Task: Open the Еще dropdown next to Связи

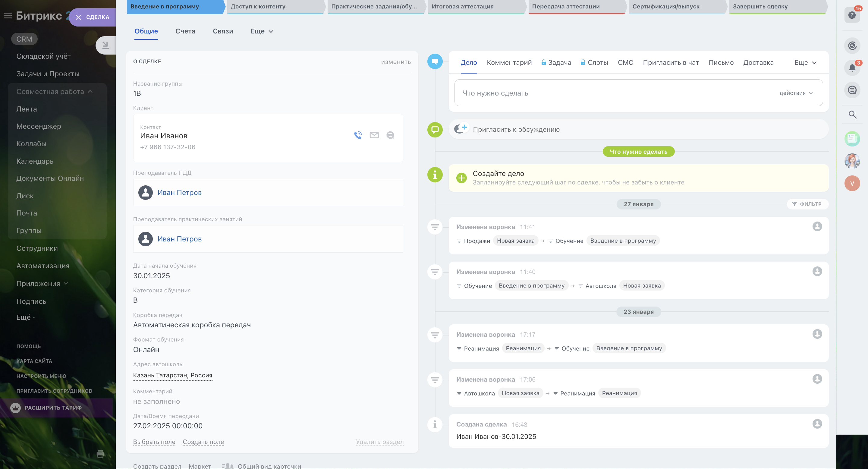Action: click(x=262, y=31)
